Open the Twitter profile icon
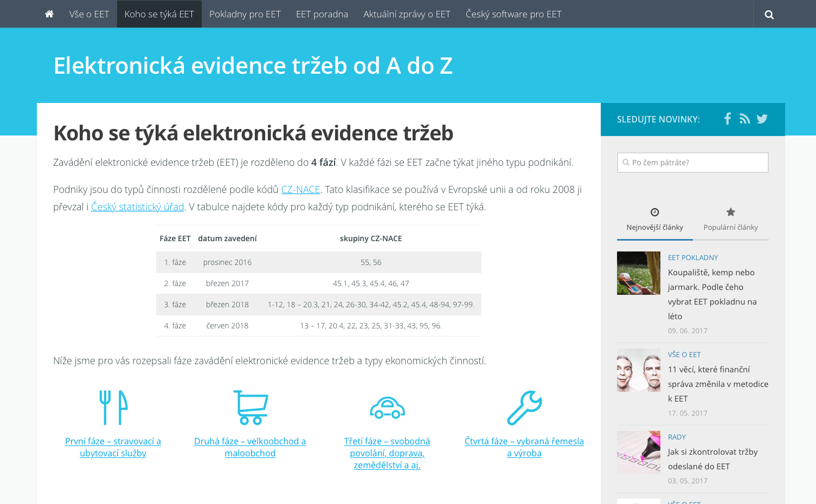Viewport: 816px width, 504px height. [x=762, y=119]
